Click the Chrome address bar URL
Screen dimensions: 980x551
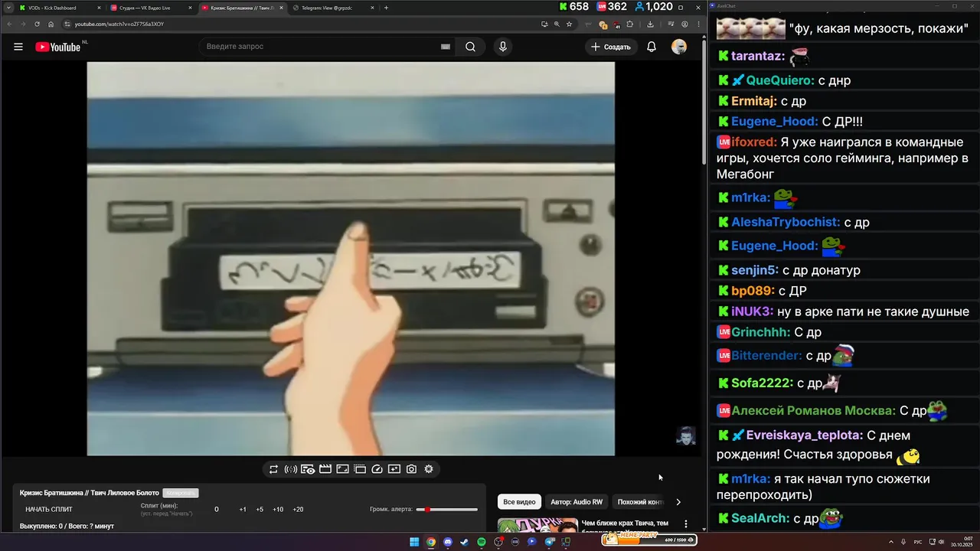click(x=119, y=24)
